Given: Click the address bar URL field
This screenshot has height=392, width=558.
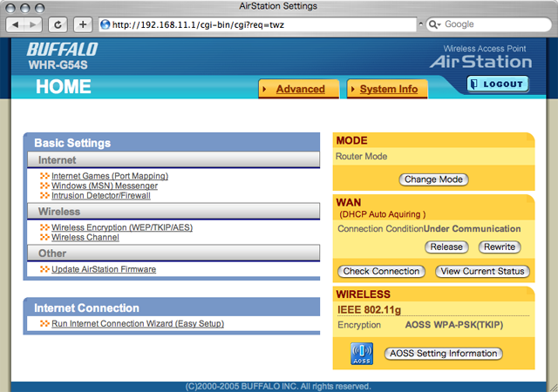Looking at the screenshot, I should pyautogui.click(x=258, y=24).
